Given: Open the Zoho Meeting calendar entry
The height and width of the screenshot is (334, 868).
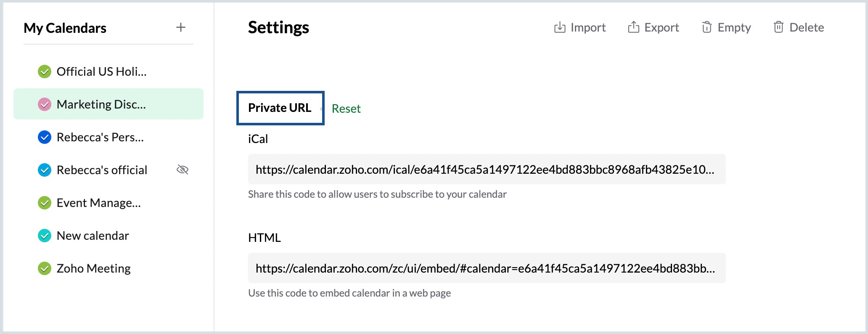Looking at the screenshot, I should tap(94, 268).
